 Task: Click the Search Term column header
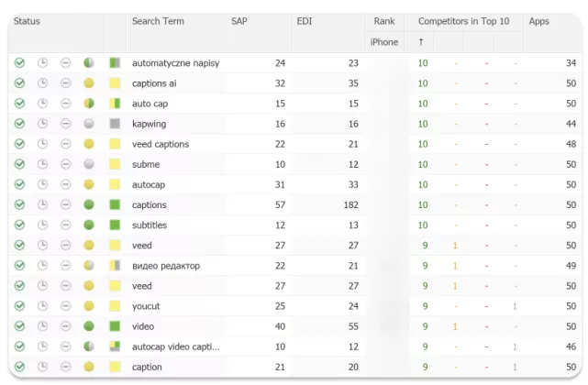coord(158,21)
